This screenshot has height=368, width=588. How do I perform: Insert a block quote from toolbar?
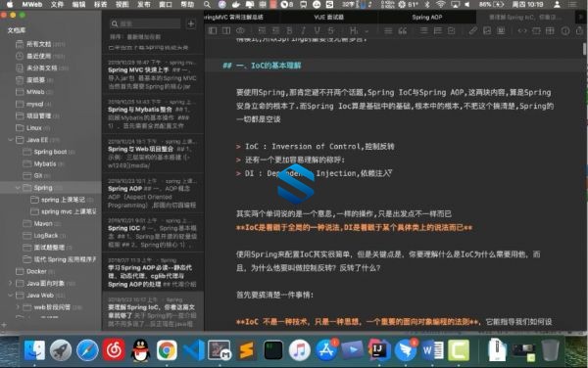point(403,30)
